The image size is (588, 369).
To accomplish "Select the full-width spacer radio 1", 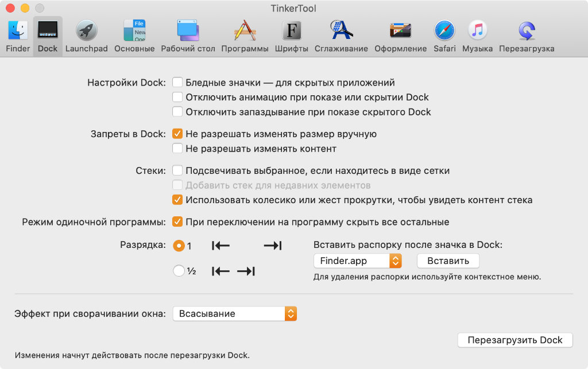I will point(179,246).
